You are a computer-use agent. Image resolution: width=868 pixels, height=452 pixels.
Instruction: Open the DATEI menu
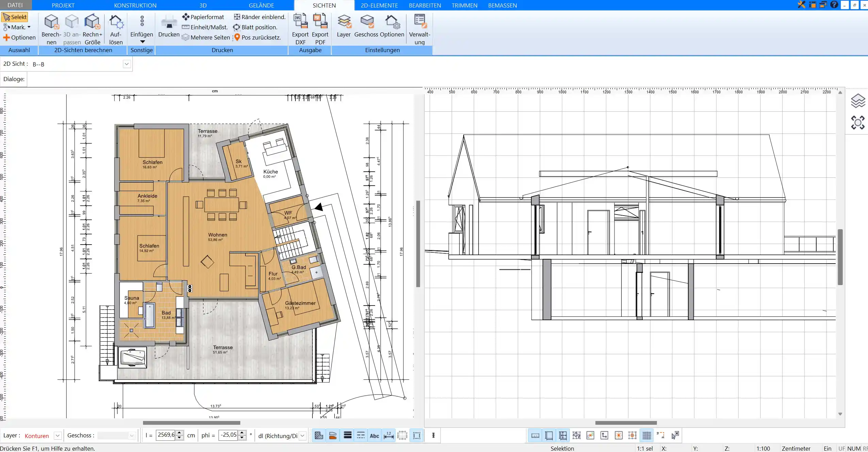coord(15,5)
